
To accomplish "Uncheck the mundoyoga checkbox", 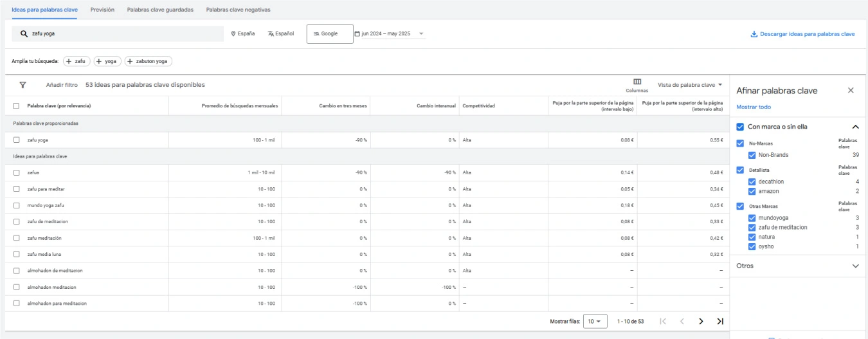I will tap(752, 218).
